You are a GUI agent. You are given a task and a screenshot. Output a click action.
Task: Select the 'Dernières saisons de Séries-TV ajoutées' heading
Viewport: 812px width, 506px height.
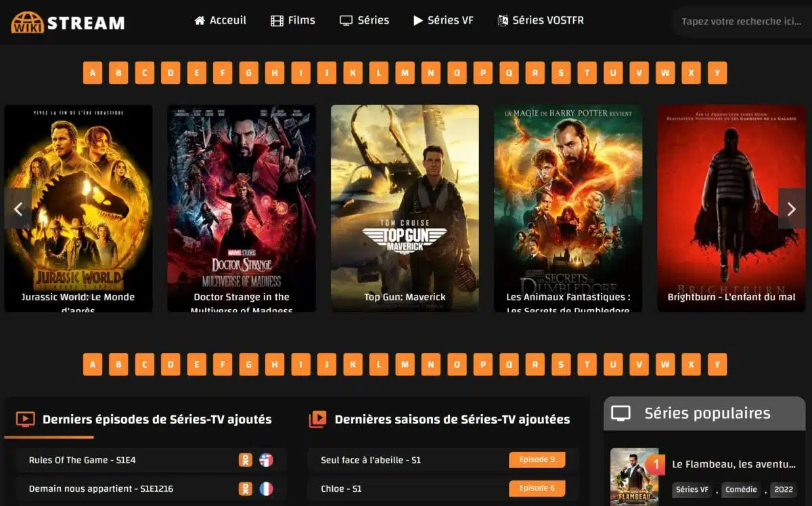[x=453, y=419]
